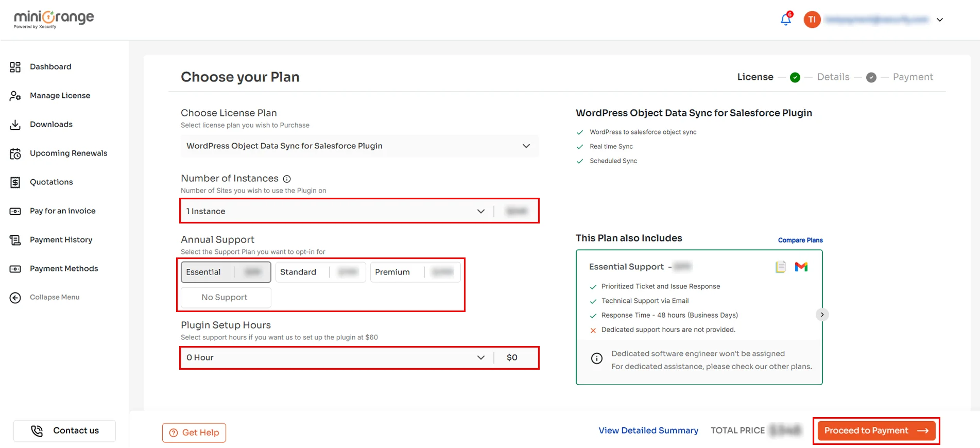Open Quotations in the sidebar

51,182
